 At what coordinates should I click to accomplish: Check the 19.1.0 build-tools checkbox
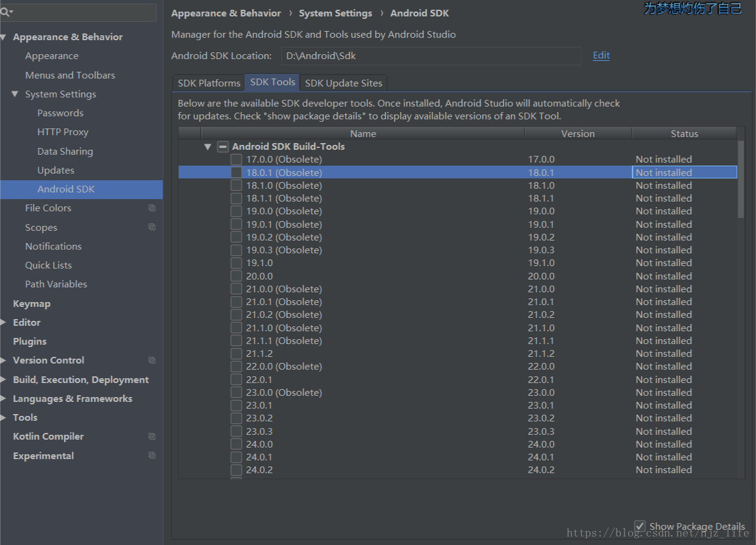click(236, 263)
